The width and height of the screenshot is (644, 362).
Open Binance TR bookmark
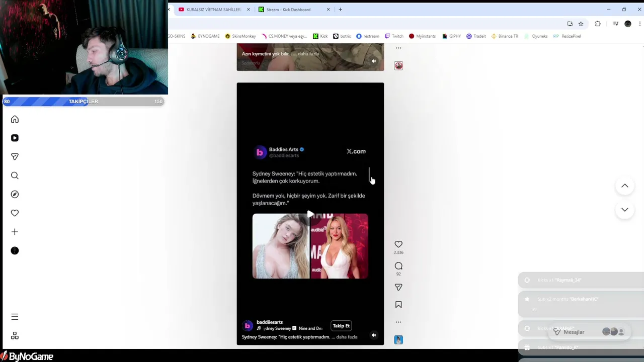(x=505, y=36)
